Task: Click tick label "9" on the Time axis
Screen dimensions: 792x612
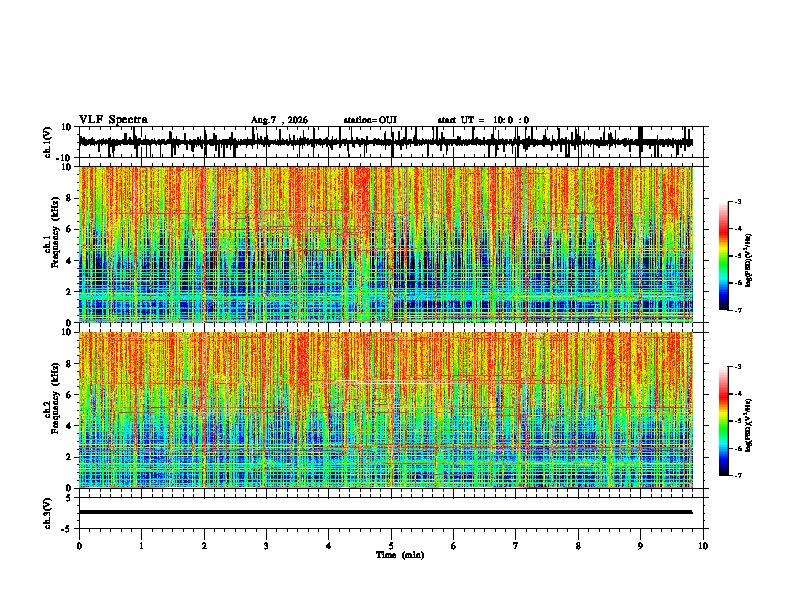Action: coord(640,546)
